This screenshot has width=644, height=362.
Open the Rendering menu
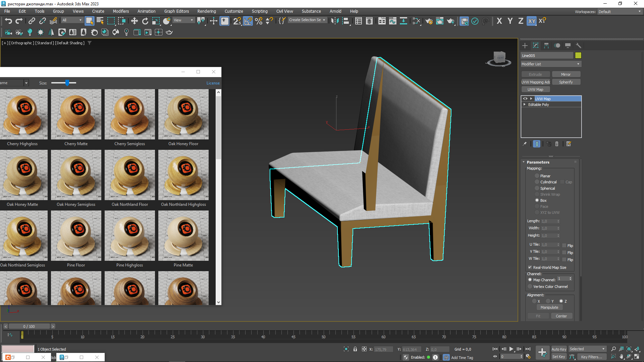coord(206,11)
